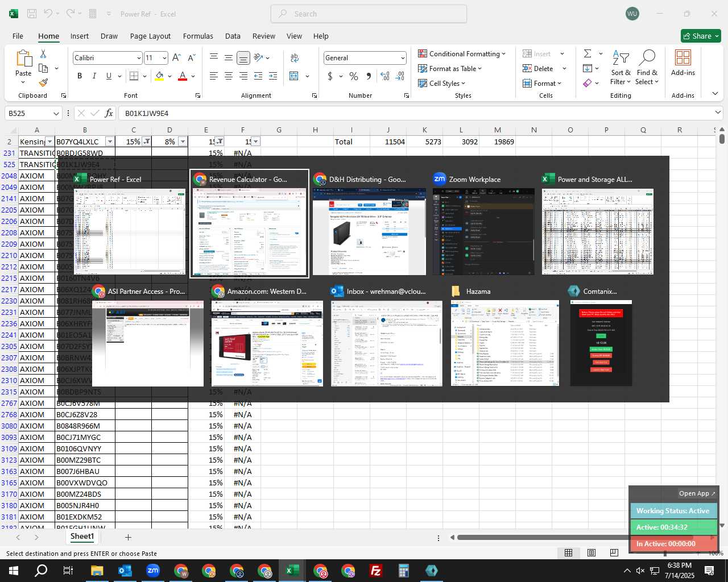This screenshot has width=728, height=582.
Task: Click the Format cells button
Action: click(542, 83)
